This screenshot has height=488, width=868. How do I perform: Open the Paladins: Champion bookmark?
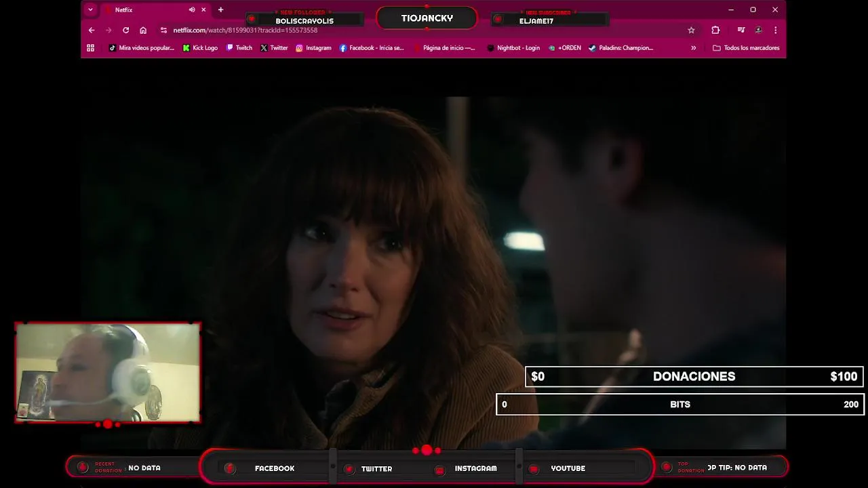click(x=620, y=47)
